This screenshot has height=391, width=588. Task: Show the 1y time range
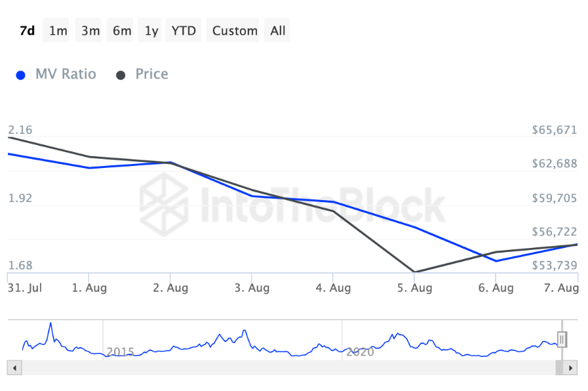coord(151,31)
